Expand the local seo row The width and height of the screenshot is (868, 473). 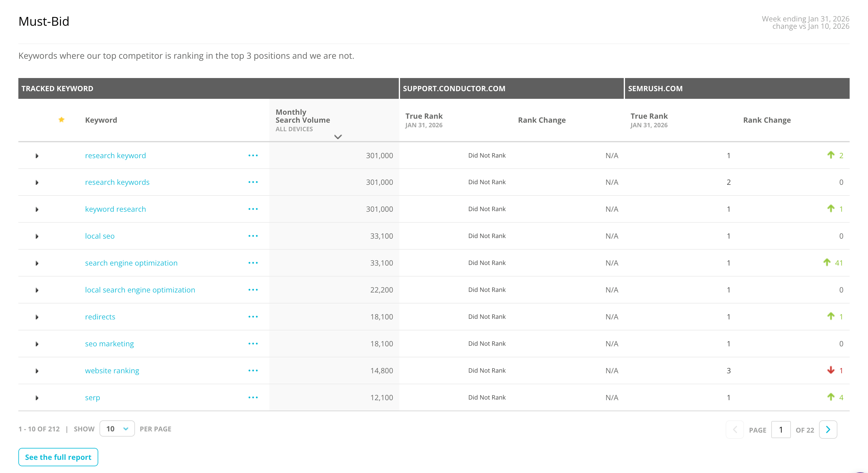tap(37, 237)
